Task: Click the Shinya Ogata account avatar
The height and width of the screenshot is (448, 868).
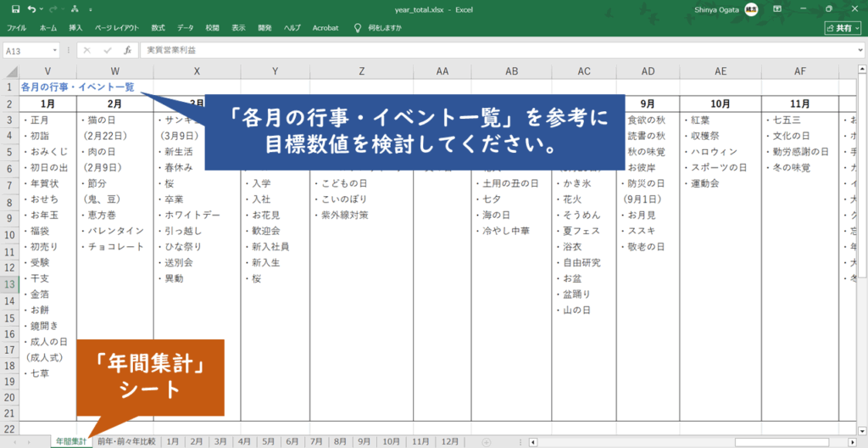Action: [751, 9]
